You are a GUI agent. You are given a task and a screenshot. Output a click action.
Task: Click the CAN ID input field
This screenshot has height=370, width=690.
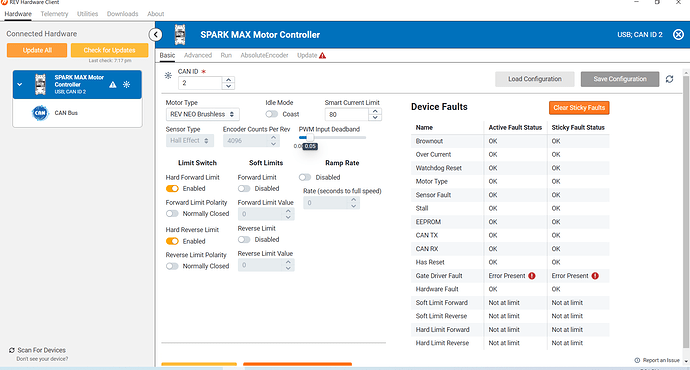(201, 83)
